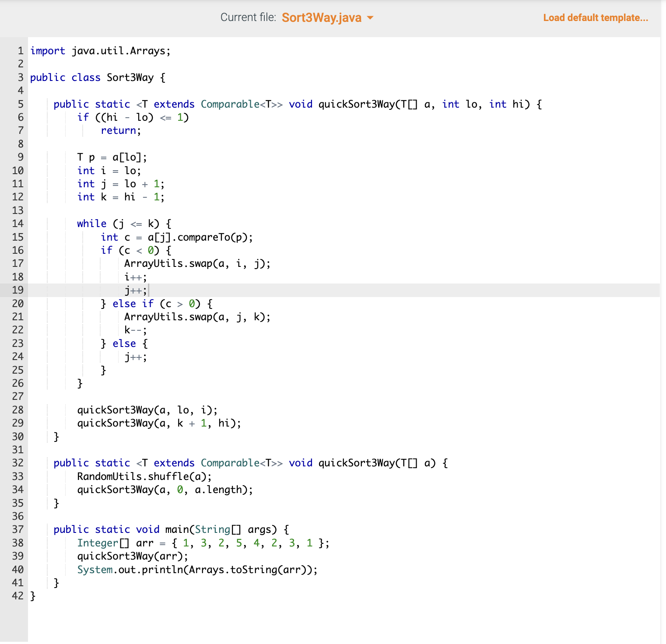The height and width of the screenshot is (644, 666).
Task: Click the RandomUtils.shuffle call on line 33
Action: pyautogui.click(x=133, y=476)
